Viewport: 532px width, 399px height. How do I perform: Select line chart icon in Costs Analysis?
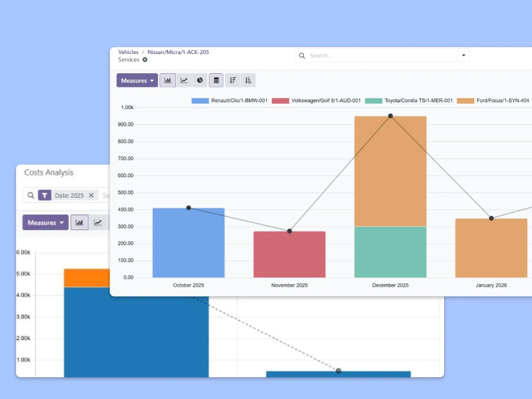[x=98, y=222]
